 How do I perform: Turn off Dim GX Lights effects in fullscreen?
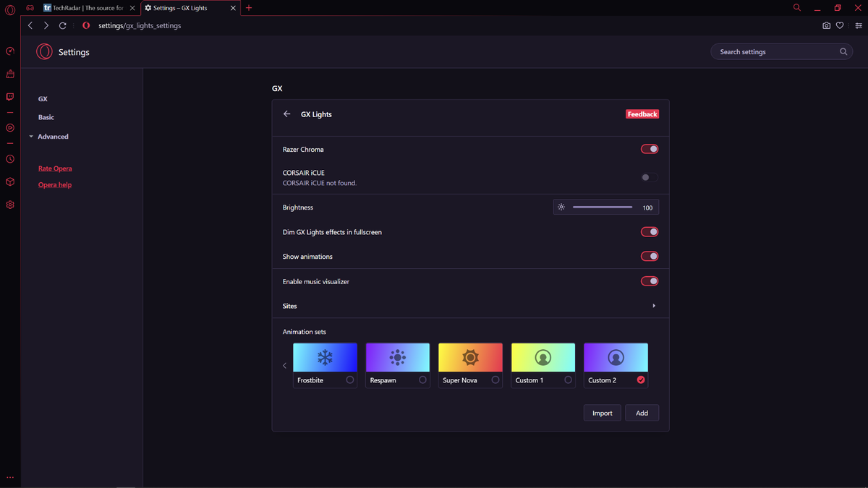pyautogui.click(x=649, y=231)
